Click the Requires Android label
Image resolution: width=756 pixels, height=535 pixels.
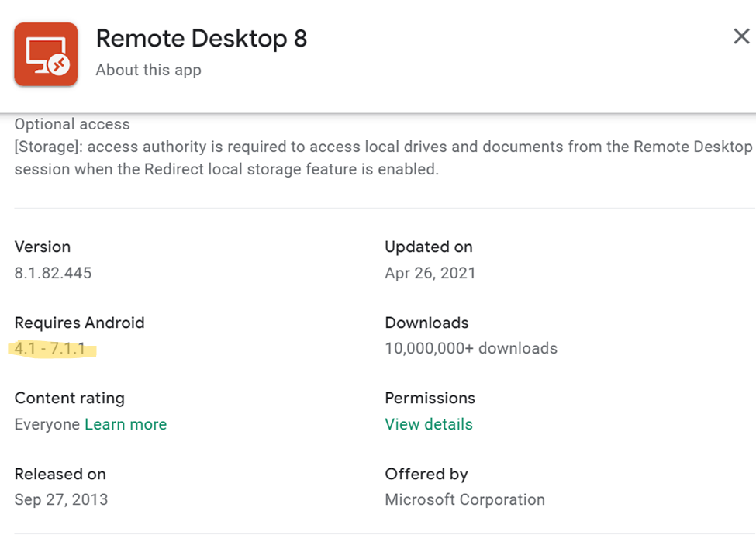pos(80,323)
